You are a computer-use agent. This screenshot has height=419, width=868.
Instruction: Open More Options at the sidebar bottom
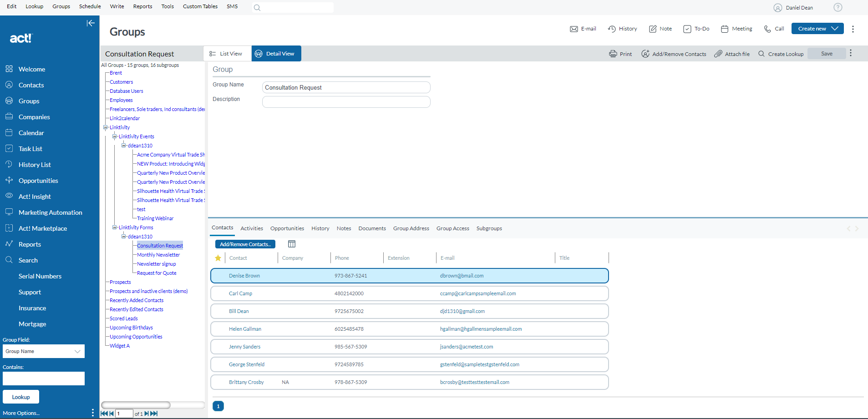(21, 413)
